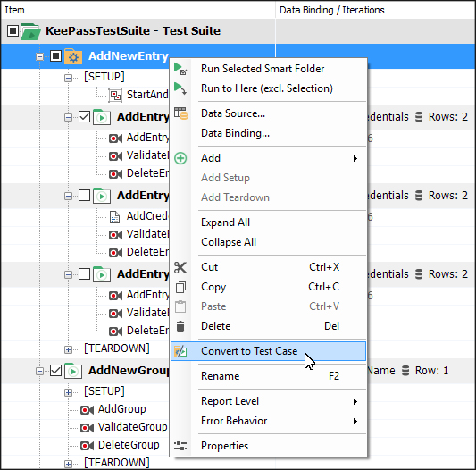This screenshot has width=476, height=470.
Task: Click the AddNewGroup test case play icon
Action: point(73,371)
